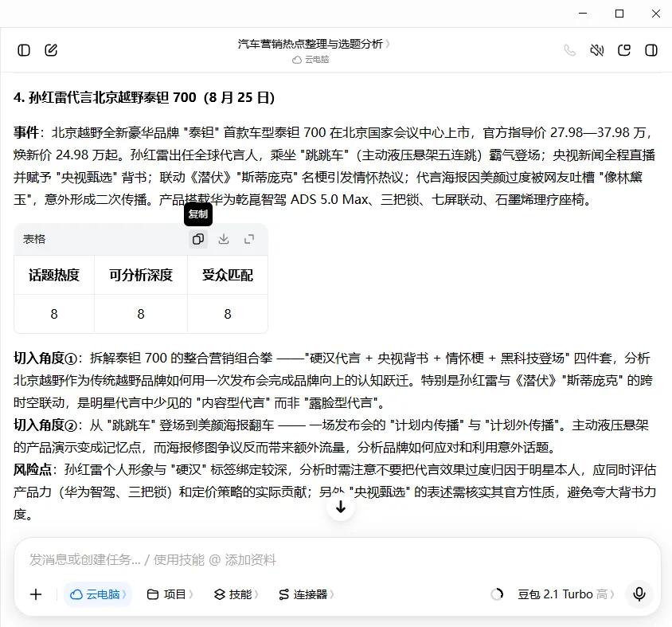The width and height of the screenshot is (672, 627).
Task: Start voice input with the microphone icon
Action: coord(639,594)
